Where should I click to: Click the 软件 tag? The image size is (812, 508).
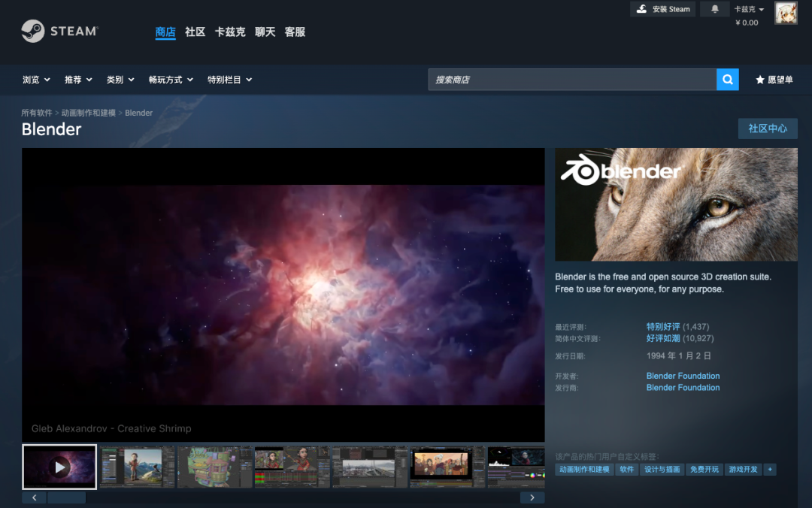click(x=626, y=470)
